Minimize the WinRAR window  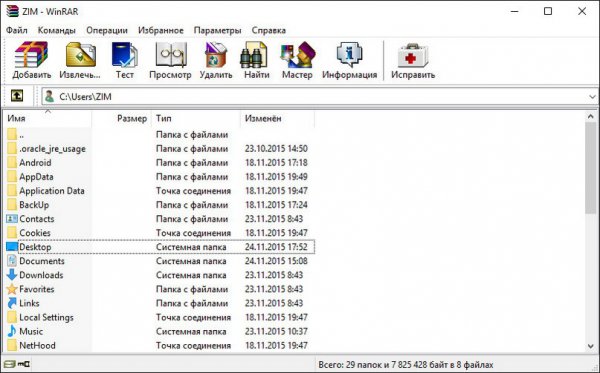tap(515, 11)
